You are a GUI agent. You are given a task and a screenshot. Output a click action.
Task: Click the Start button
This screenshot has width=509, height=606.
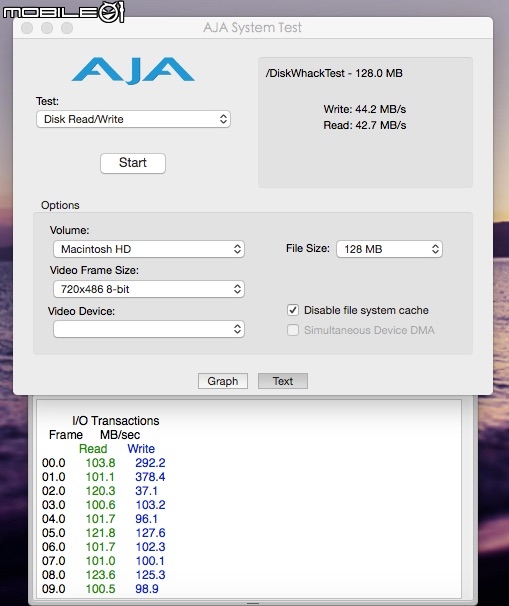click(x=133, y=163)
